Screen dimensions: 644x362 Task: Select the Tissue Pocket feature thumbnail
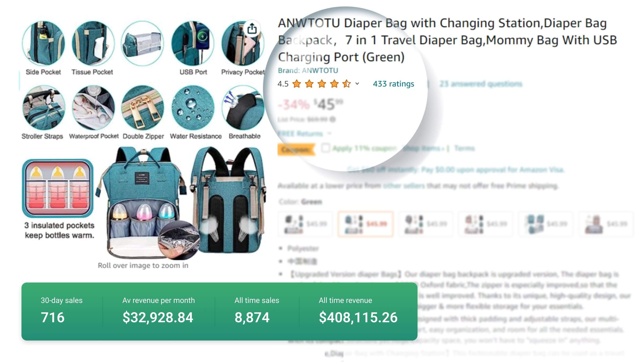coord(93,44)
